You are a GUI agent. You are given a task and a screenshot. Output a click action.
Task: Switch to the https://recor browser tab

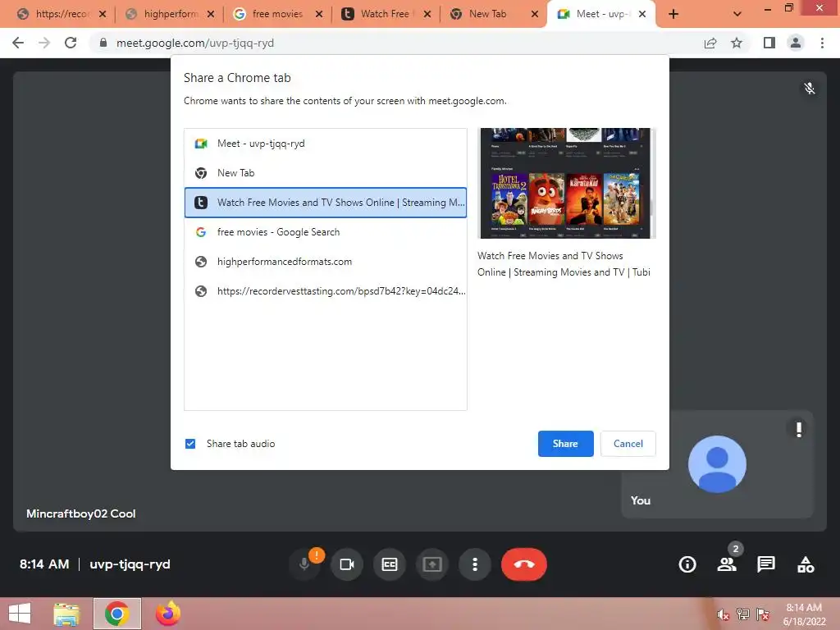click(61, 14)
